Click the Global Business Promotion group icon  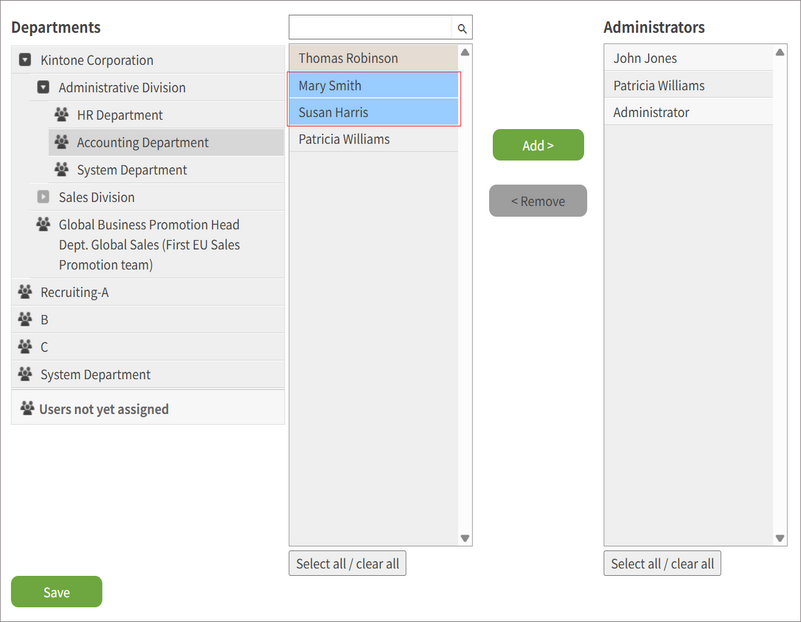tap(46, 224)
